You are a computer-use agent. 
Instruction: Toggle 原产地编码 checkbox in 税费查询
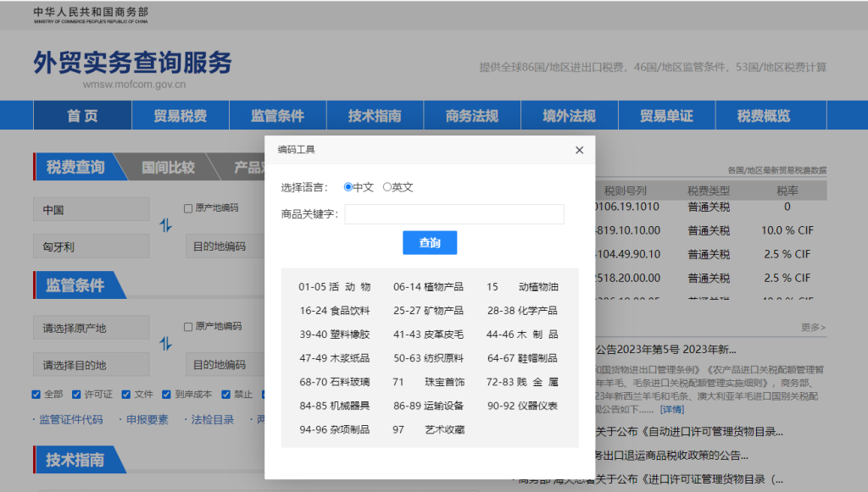(188, 207)
